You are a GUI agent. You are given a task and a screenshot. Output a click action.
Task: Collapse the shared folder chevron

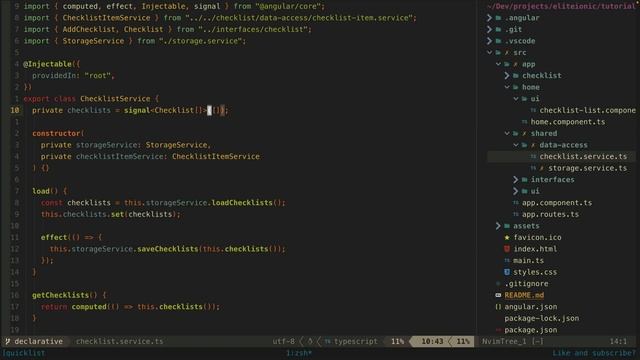click(x=507, y=133)
